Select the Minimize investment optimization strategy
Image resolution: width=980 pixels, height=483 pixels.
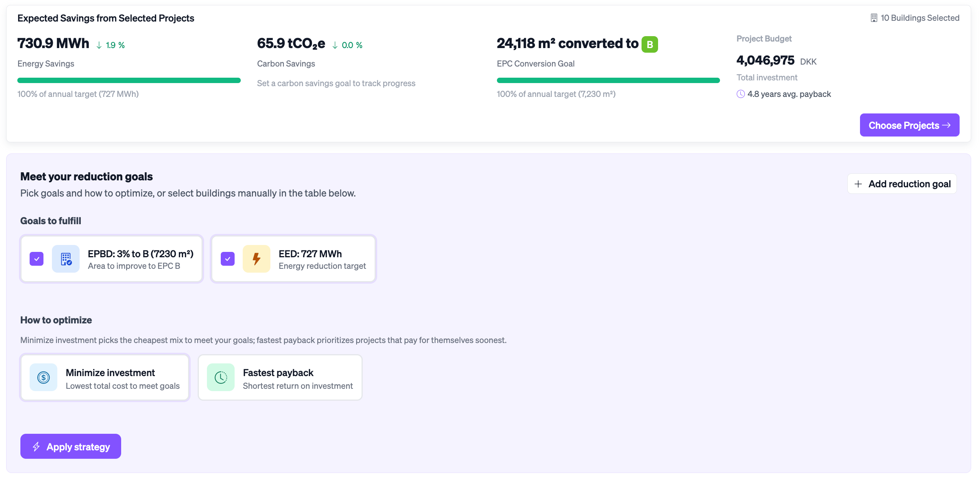click(x=105, y=377)
